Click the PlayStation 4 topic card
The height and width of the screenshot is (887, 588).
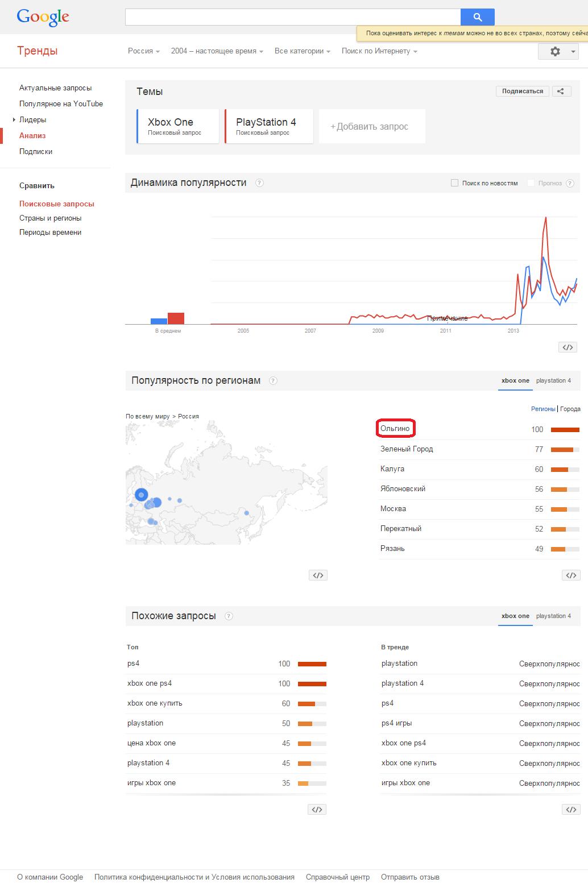(x=269, y=126)
